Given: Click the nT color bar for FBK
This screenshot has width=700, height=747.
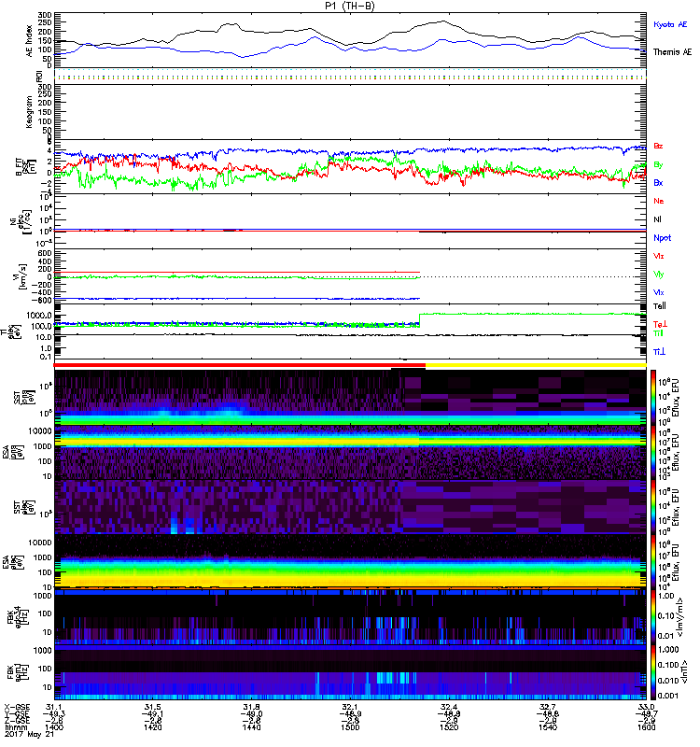Looking at the screenshot, I should [653, 672].
